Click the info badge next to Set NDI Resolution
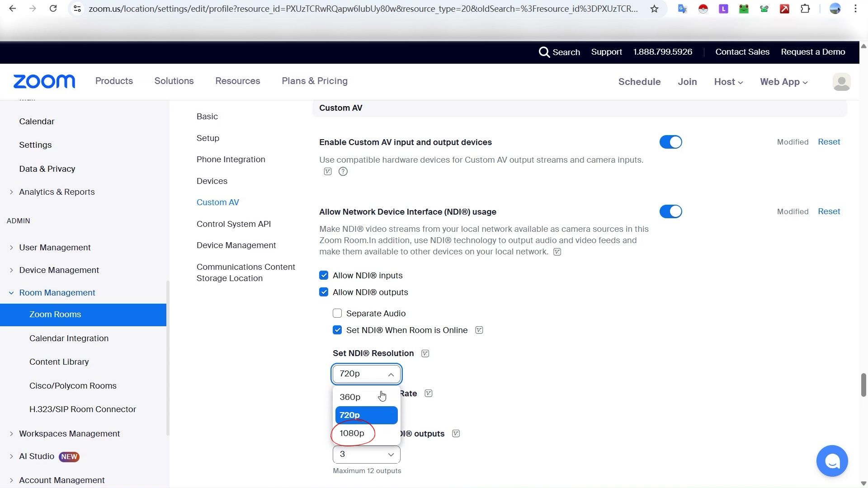Image resolution: width=868 pixels, height=488 pixels. pos(425,353)
